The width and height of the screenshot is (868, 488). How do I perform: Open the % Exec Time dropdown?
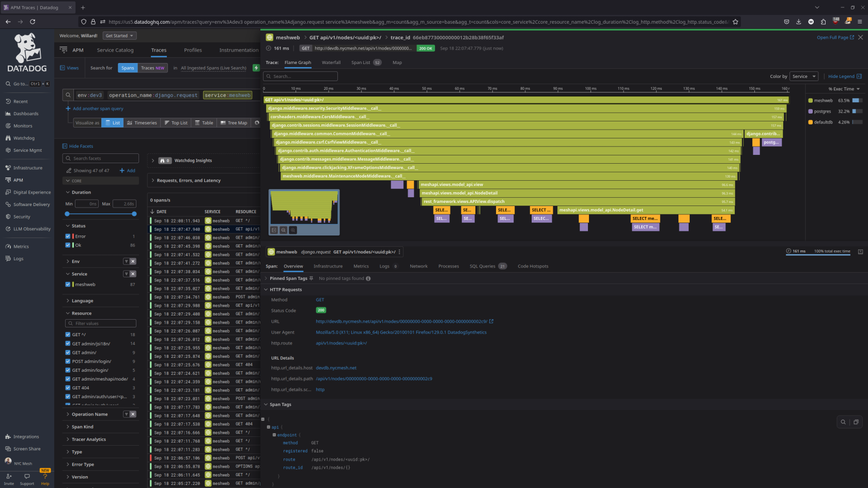point(844,89)
